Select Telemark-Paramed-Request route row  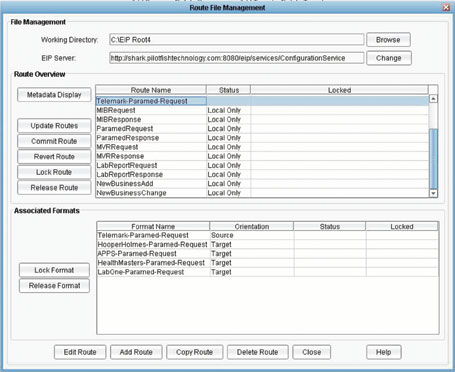pos(262,101)
